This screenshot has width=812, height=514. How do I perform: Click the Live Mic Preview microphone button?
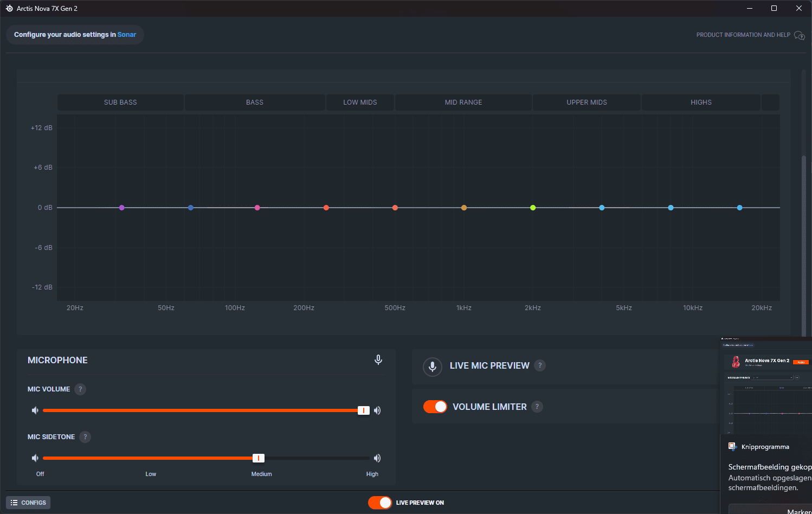(433, 367)
